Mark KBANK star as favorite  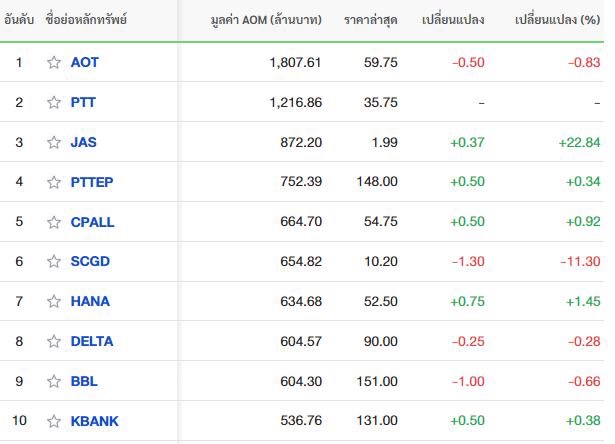pos(54,421)
